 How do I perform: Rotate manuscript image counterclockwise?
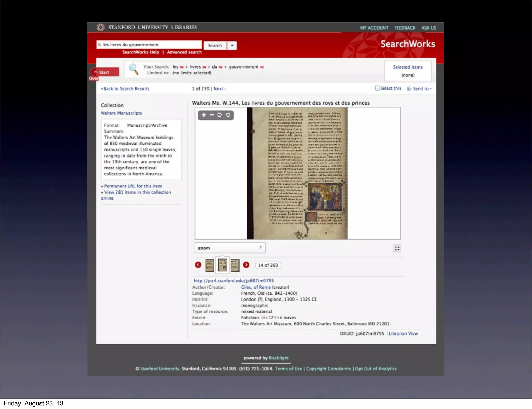pos(228,115)
